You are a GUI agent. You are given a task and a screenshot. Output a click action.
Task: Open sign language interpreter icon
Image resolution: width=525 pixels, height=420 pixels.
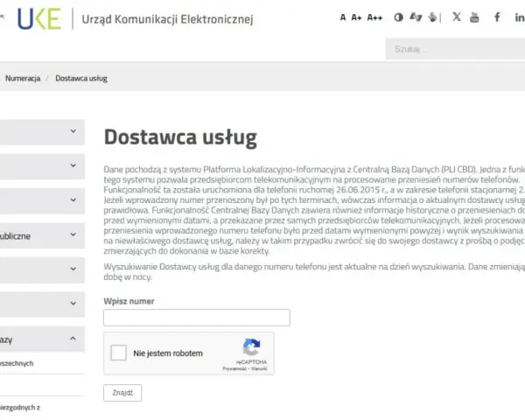pos(416,17)
